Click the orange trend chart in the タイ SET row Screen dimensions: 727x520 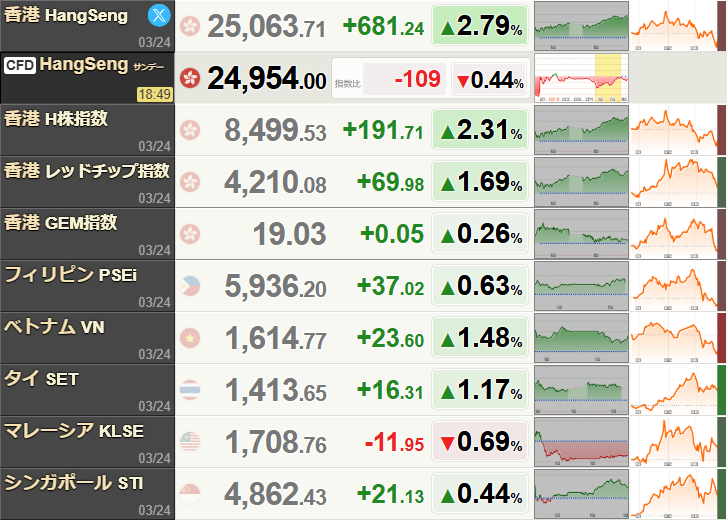(x=674, y=390)
